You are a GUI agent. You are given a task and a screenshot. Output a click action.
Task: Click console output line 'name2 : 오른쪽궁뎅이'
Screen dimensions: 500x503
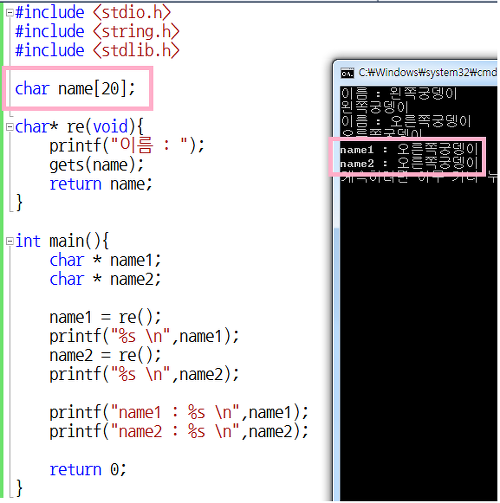(409, 163)
